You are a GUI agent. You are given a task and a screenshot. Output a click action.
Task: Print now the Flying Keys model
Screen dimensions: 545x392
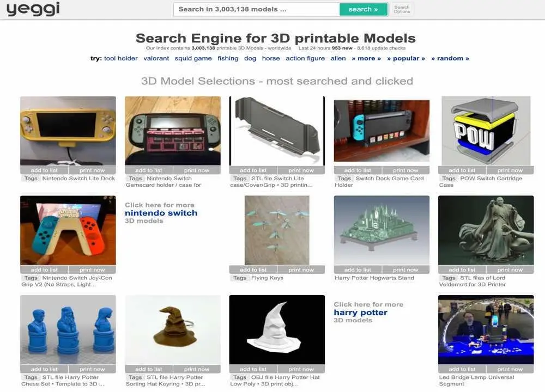[301, 270]
